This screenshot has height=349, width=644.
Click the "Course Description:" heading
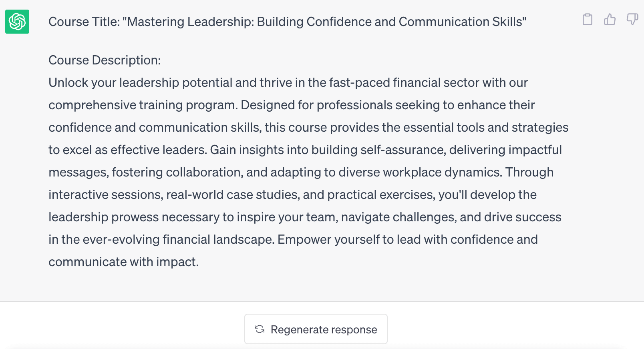click(105, 60)
